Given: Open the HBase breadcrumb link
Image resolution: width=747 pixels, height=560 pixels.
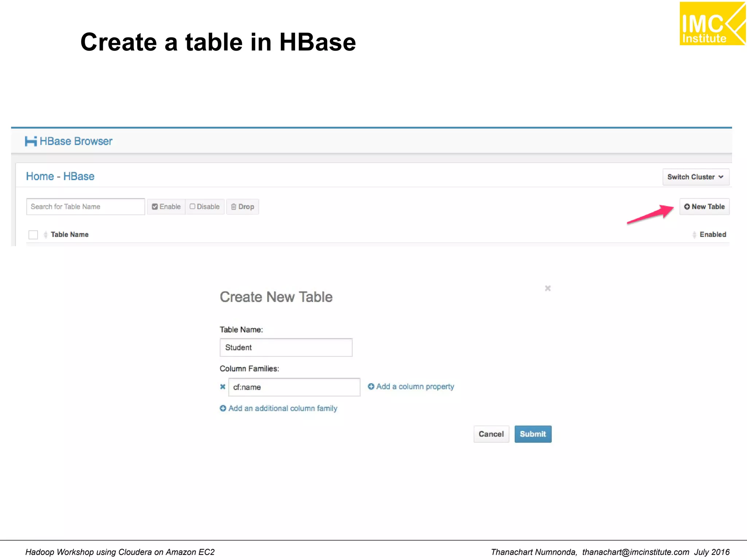Looking at the screenshot, I should click(79, 176).
